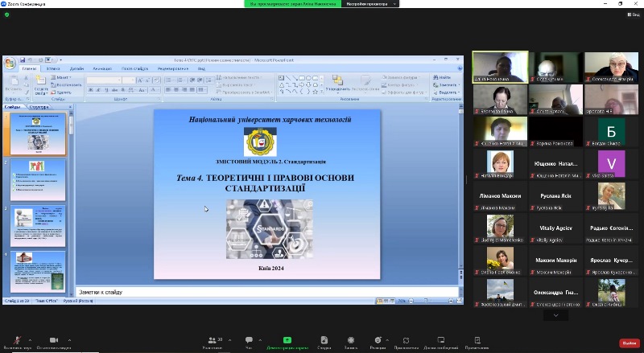Switch to the Structure tab in slide pane
The image size is (644, 353).
(39, 106)
